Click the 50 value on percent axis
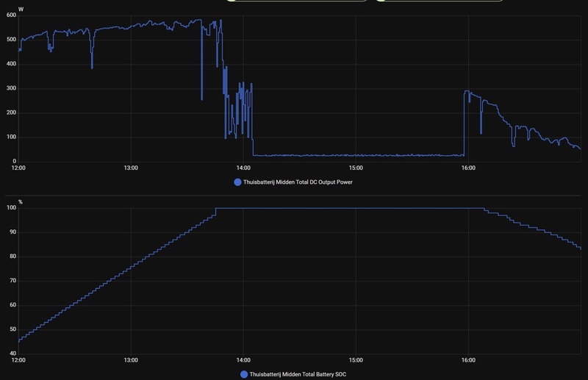The height and width of the screenshot is (380, 588). [x=12, y=329]
